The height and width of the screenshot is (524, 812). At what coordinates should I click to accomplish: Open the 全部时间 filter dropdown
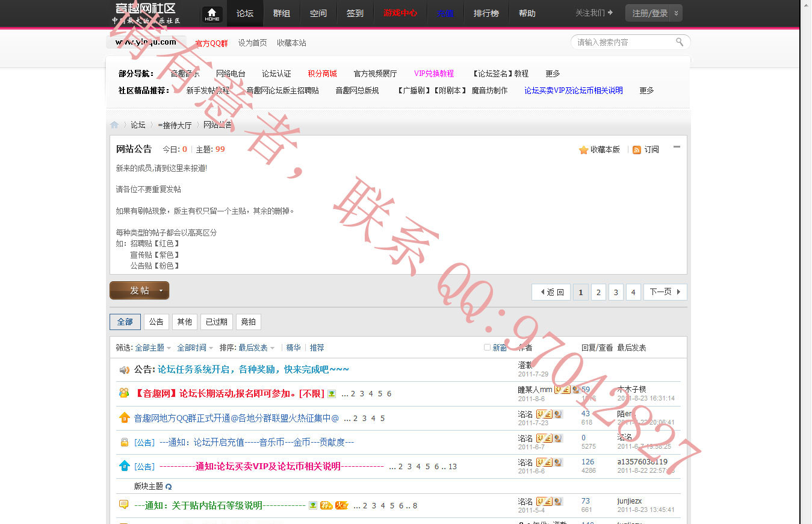(195, 348)
